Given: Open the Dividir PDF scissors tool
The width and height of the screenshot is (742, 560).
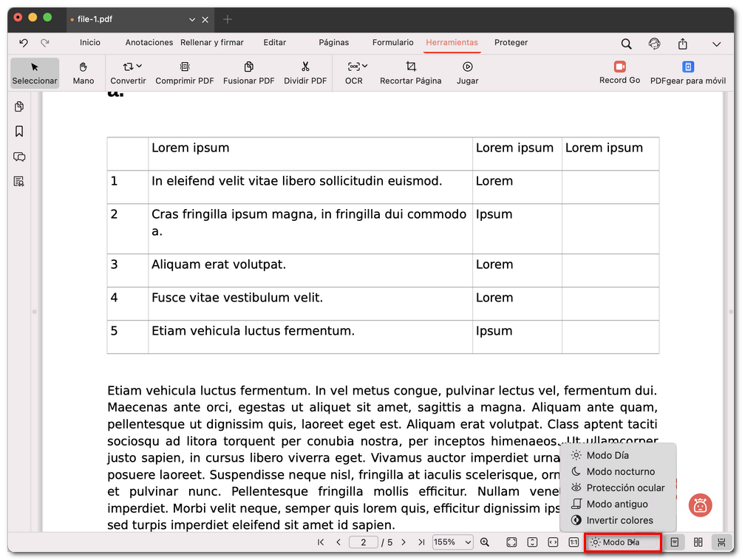Looking at the screenshot, I should pos(305,66).
